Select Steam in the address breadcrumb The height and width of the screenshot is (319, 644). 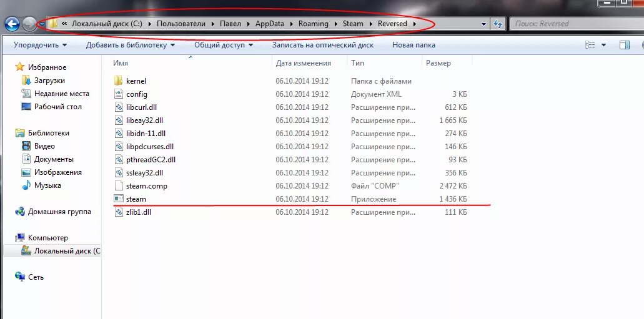(x=353, y=24)
